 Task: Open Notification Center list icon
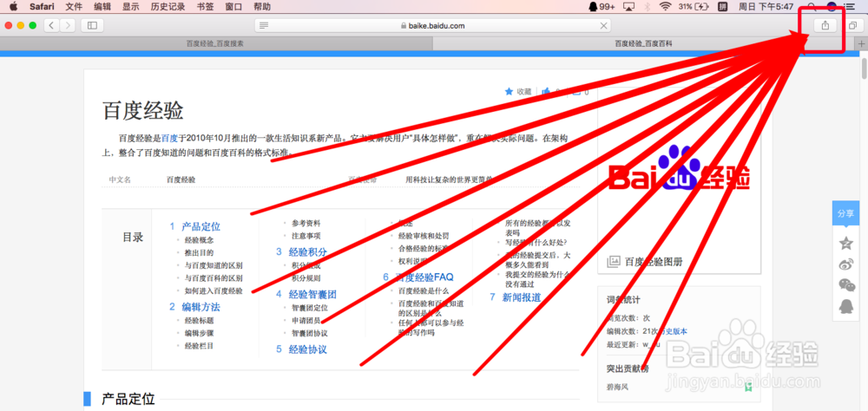[849, 7]
